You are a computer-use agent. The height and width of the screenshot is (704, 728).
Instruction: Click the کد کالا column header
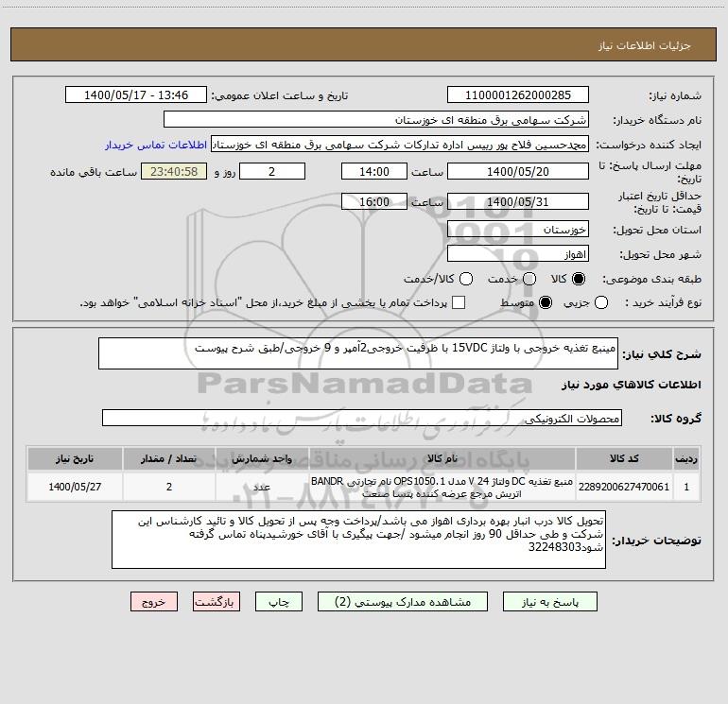[624, 458]
